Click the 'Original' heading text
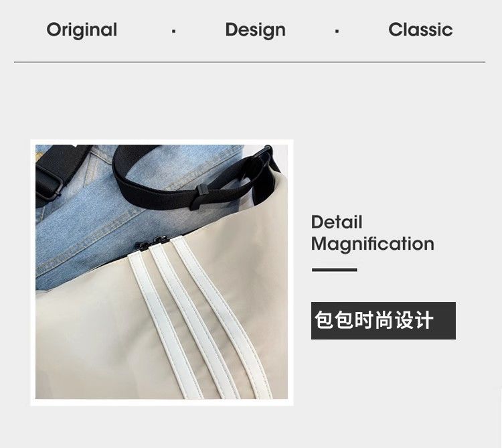The width and height of the screenshot is (502, 448). point(82,30)
